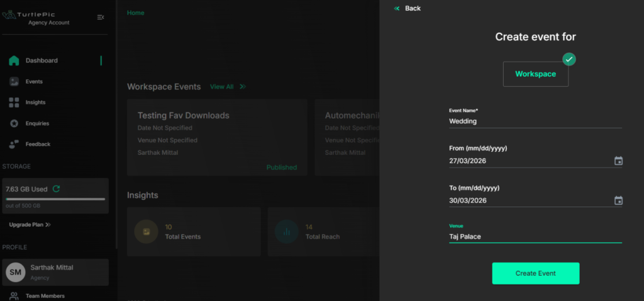This screenshot has width=644, height=301.
Task: Click the Team Members people icon
Action: (x=14, y=296)
